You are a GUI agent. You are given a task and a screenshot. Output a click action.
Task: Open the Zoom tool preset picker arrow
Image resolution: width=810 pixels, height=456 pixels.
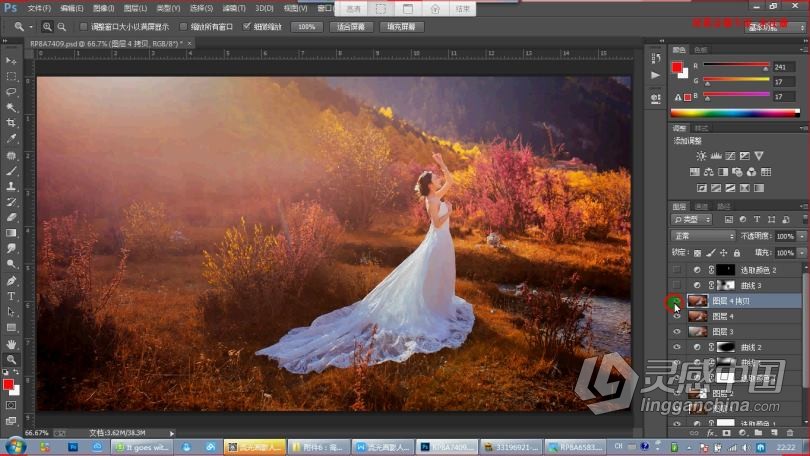30,26
